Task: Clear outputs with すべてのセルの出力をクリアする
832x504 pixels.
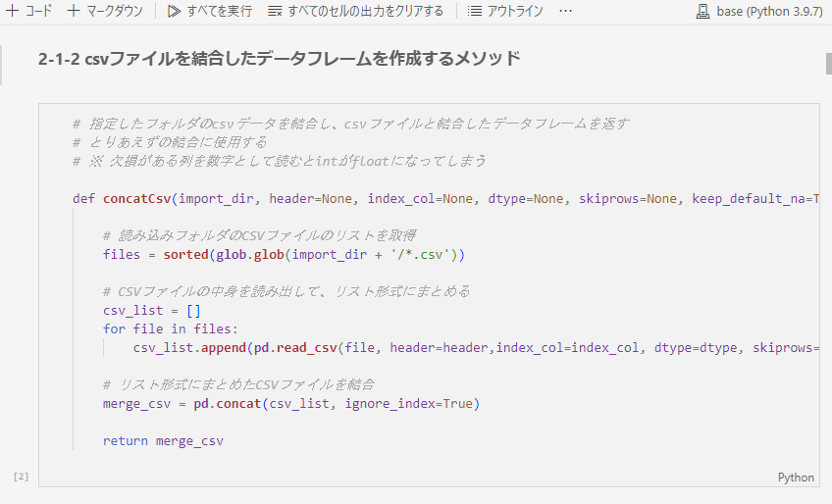Action: coord(355,11)
